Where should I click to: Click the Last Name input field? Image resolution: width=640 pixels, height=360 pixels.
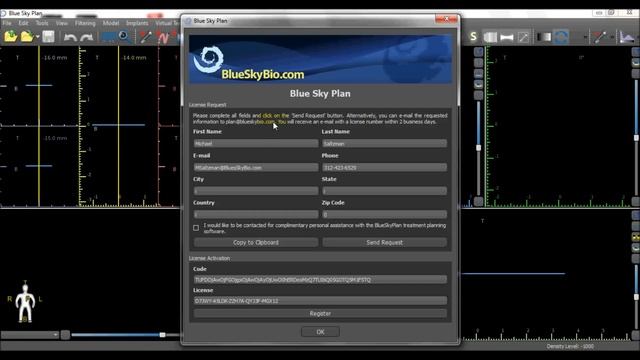384,143
